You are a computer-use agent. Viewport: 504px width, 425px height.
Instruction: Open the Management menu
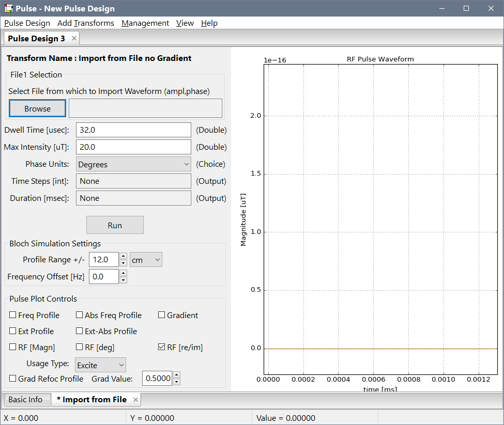(x=145, y=23)
